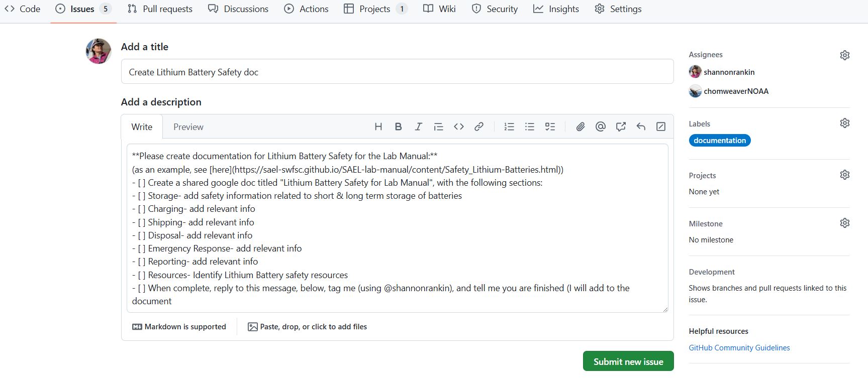Open the Projects sidebar gear menu

coord(844,175)
